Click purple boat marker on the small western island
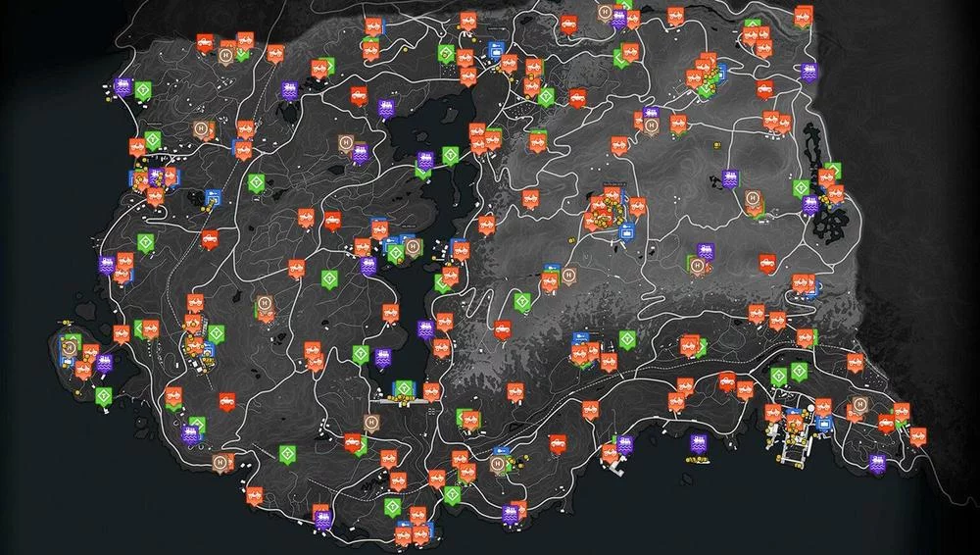The width and height of the screenshot is (980, 555). (x=104, y=364)
